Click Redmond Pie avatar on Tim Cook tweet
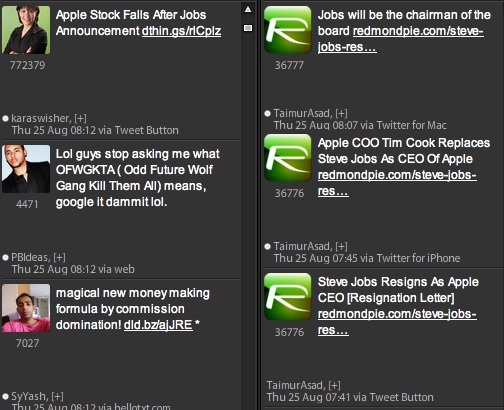Viewport: 504px width, 410px height. tap(288, 158)
